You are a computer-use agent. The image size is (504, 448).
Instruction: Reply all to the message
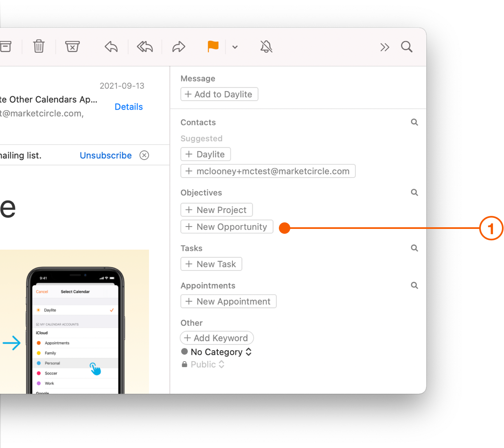145,47
